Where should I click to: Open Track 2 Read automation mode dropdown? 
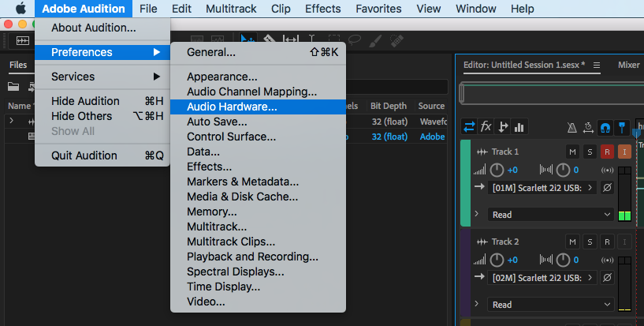click(551, 305)
